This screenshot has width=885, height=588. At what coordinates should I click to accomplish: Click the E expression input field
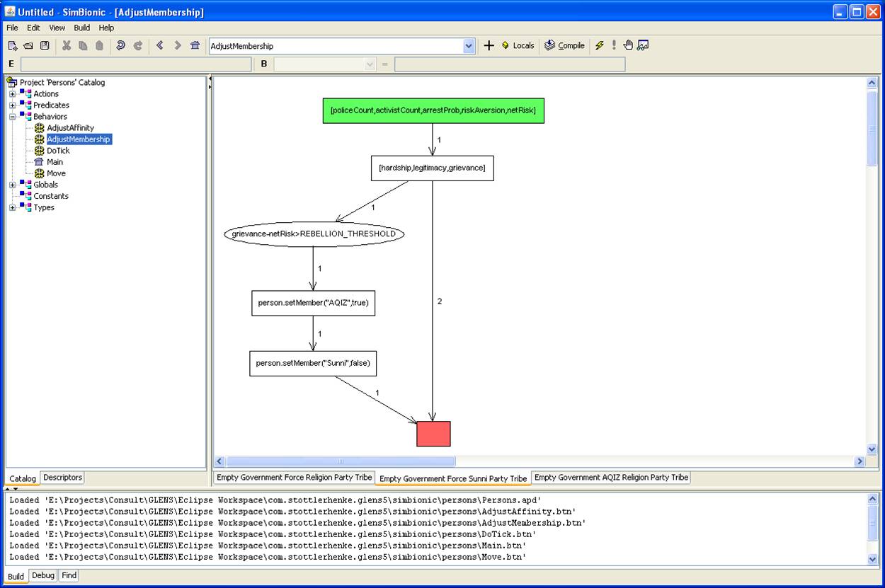click(136, 64)
